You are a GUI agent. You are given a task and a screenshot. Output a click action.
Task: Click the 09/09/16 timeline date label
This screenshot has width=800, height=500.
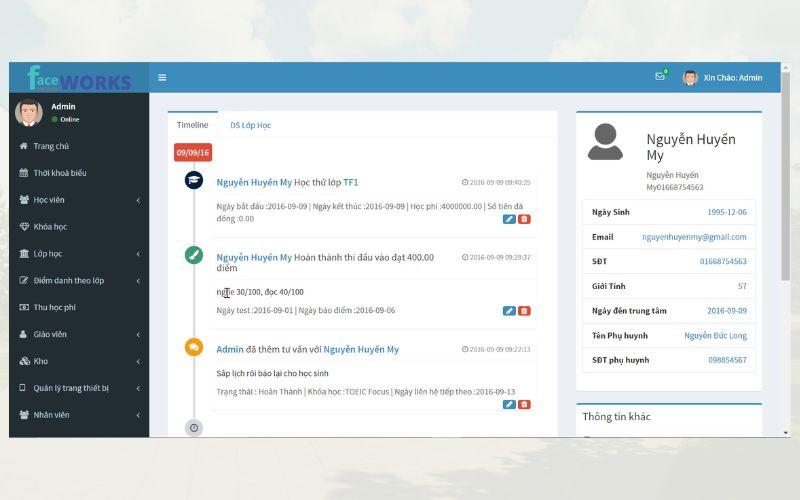point(192,153)
